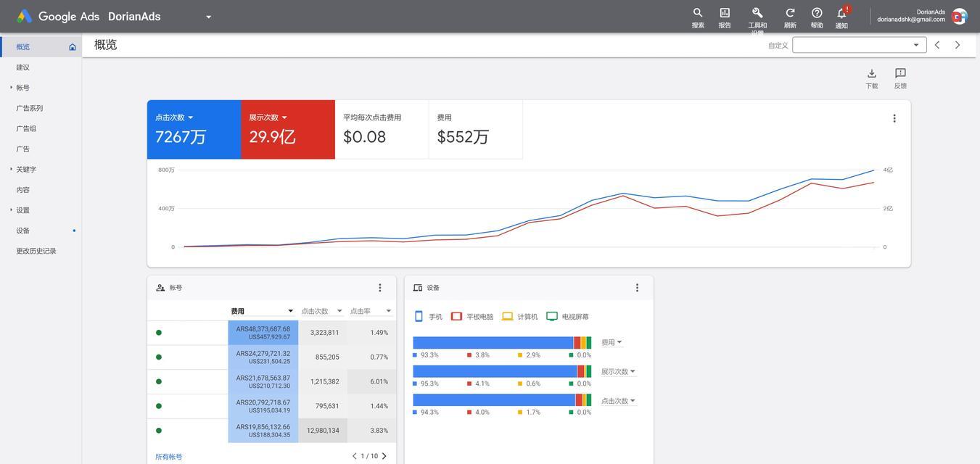Click the 计算机 computer legend icon
The height and width of the screenshot is (464, 980).
click(x=508, y=316)
